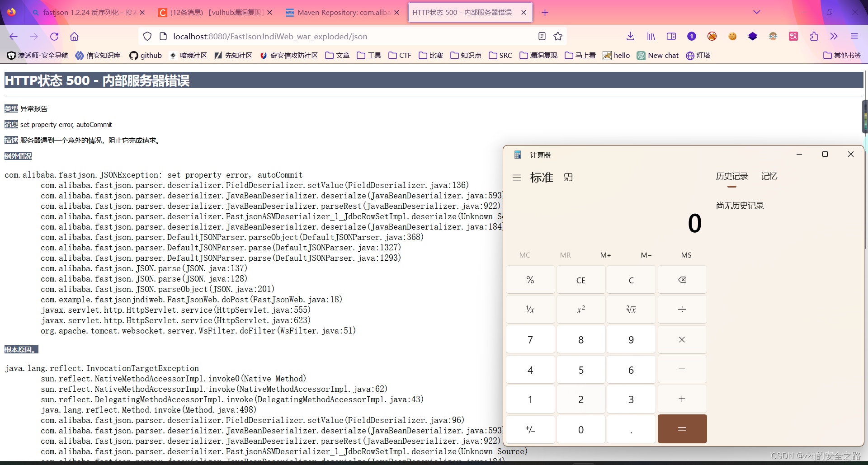Select 历史记录 tab in calculator

pos(732,177)
